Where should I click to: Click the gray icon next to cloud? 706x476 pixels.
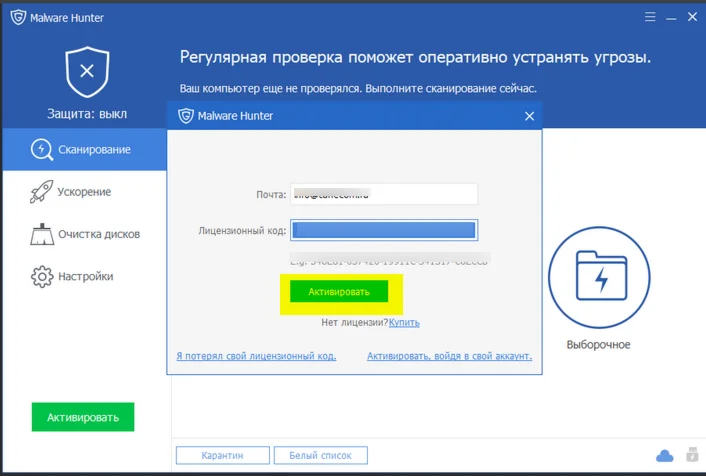(692, 454)
